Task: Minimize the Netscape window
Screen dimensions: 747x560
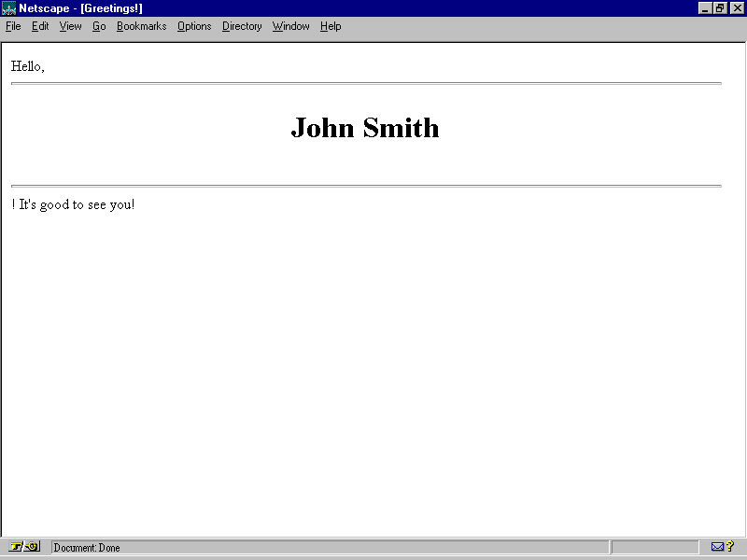Action: [x=706, y=8]
